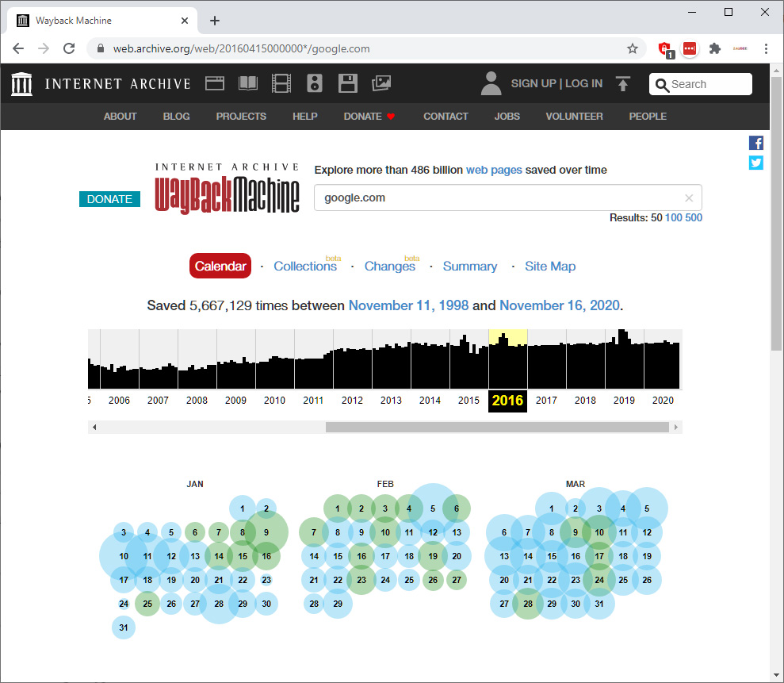Open the Software floppy disk icon

(347, 83)
